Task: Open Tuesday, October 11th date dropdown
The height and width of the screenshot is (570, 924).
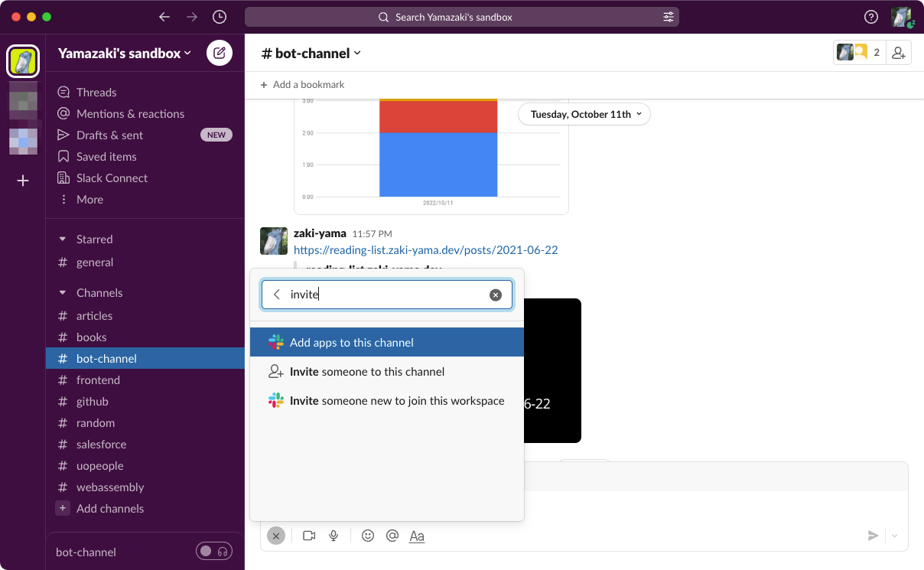Action: (x=585, y=114)
